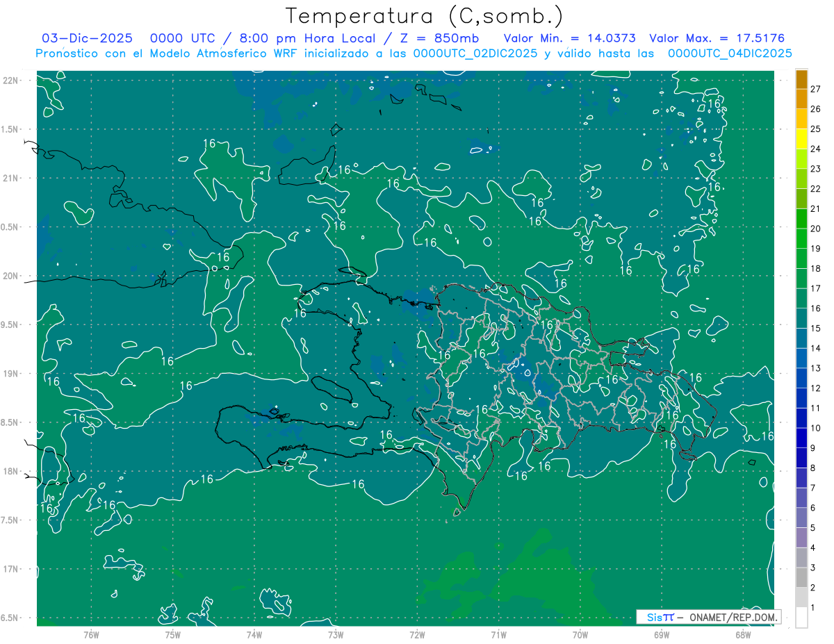Viewport: 834px width, 644px height.
Task: Click the "74W" longitude label
Action: (254, 634)
